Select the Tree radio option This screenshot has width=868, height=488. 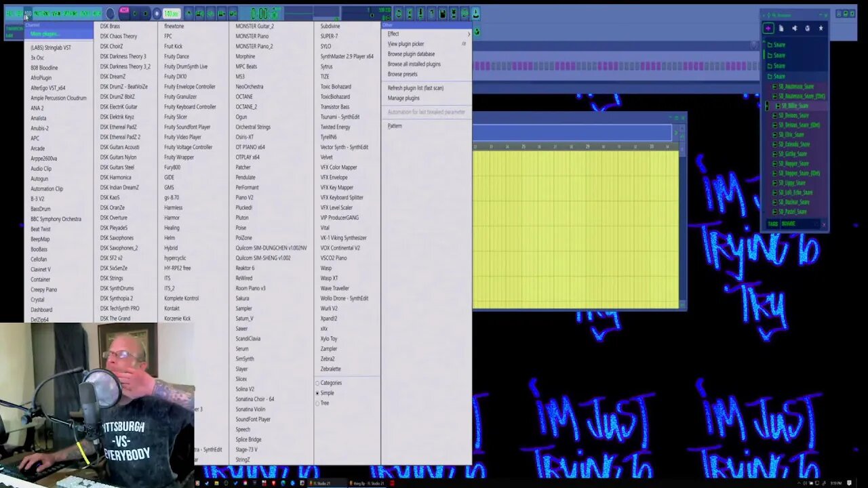point(323,403)
